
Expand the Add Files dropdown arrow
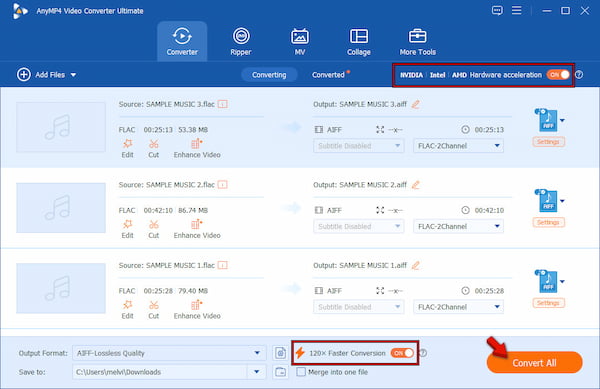(73, 75)
